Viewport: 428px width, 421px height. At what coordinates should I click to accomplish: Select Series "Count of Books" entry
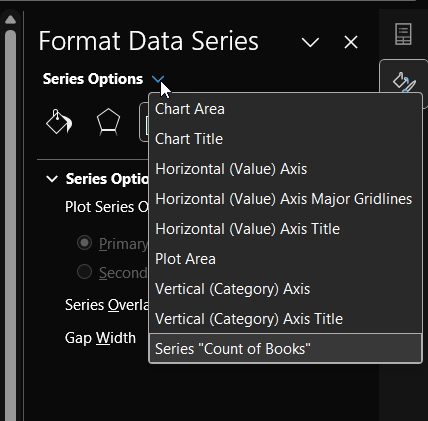coord(285,349)
